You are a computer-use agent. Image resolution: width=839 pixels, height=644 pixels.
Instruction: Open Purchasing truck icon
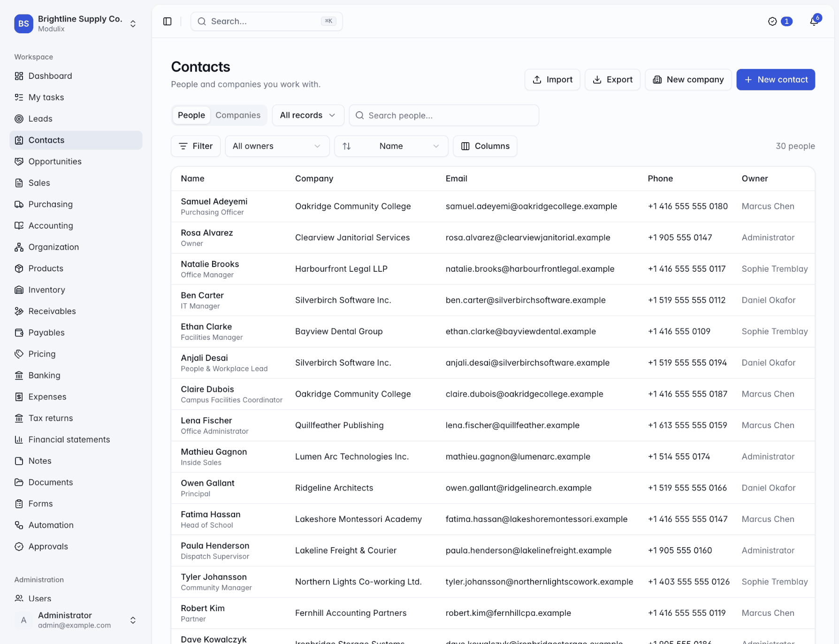click(x=19, y=204)
